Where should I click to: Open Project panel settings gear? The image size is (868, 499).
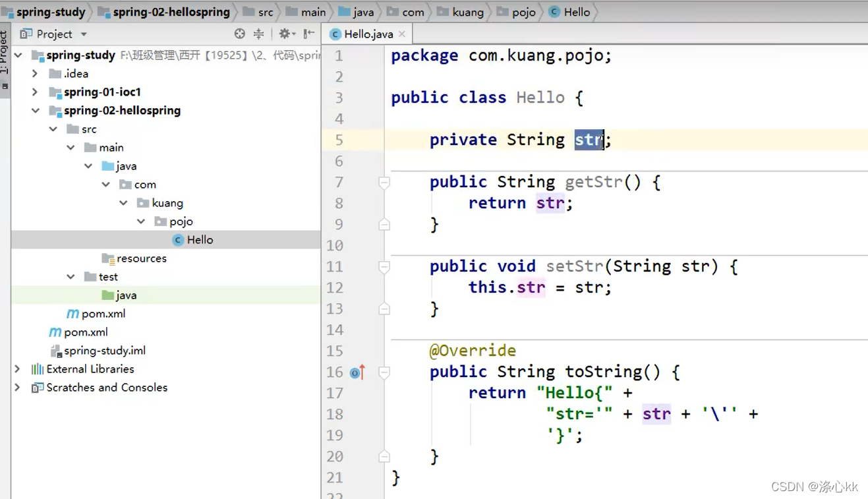coord(285,34)
